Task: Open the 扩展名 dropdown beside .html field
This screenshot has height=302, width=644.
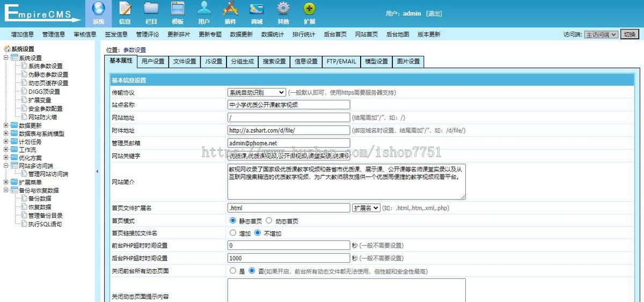Action: click(367, 208)
